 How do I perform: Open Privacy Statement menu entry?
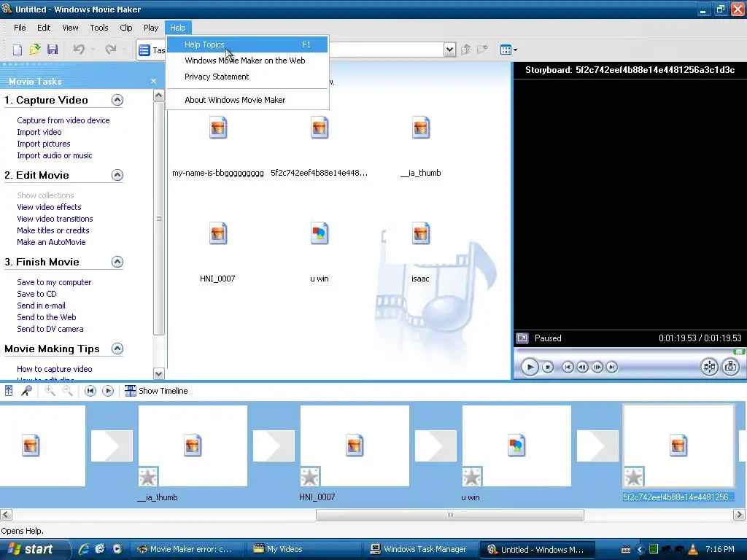(248, 77)
